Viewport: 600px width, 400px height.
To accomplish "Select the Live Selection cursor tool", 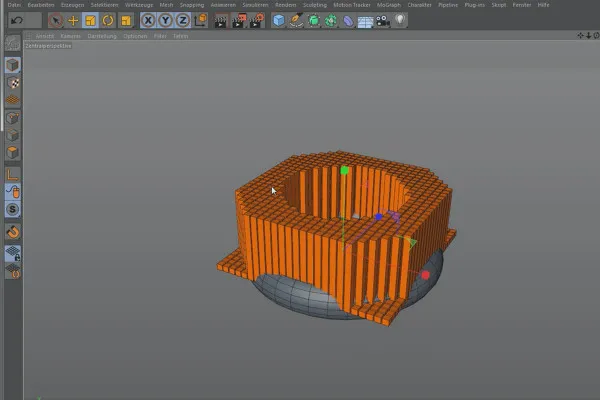I will point(56,20).
